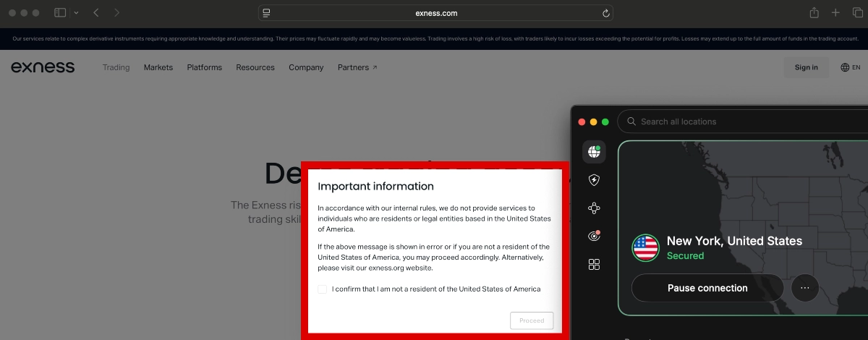Reload the page with the refresh icon
This screenshot has height=340, width=868.
tap(605, 13)
